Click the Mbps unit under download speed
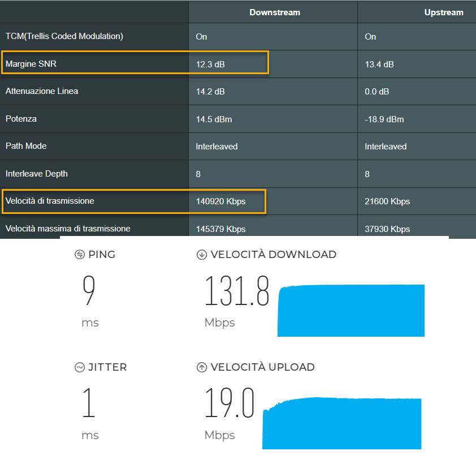 (x=219, y=323)
